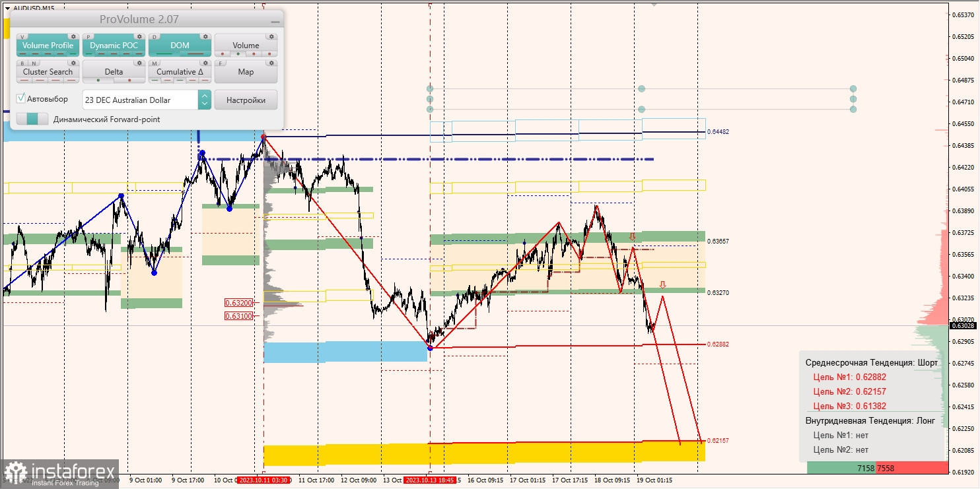Select the green line mode under Volume Profile

(73, 53)
